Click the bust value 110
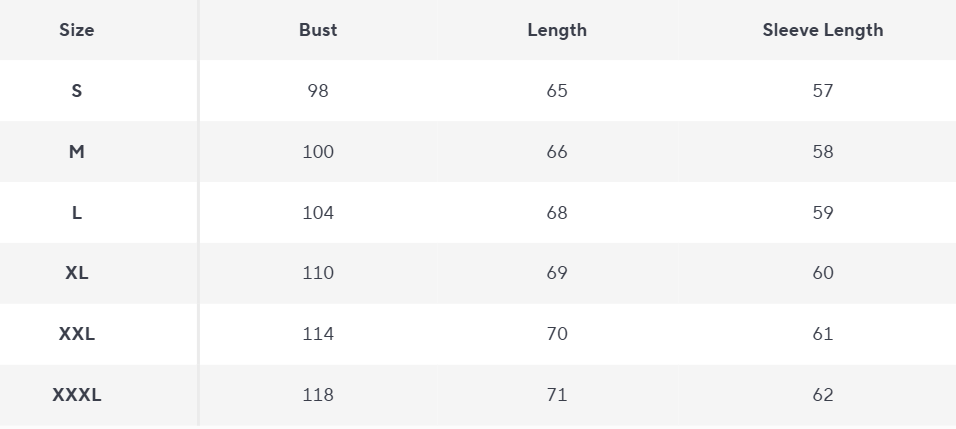 coord(318,273)
